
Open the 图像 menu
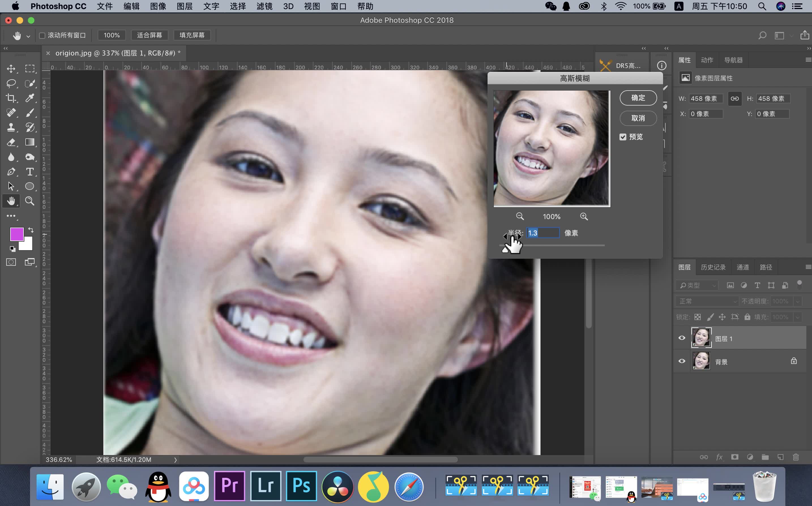(158, 6)
